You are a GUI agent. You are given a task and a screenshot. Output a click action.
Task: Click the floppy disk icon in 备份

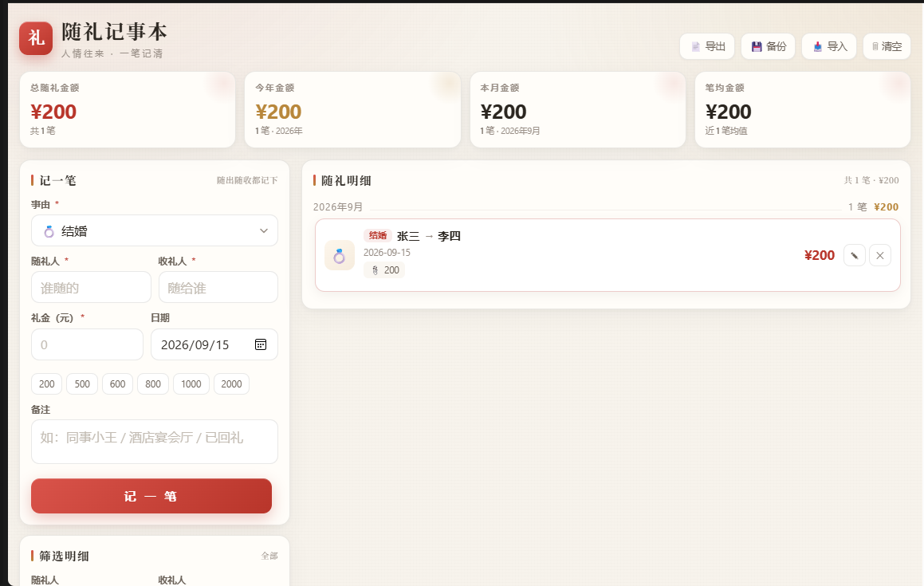click(757, 46)
